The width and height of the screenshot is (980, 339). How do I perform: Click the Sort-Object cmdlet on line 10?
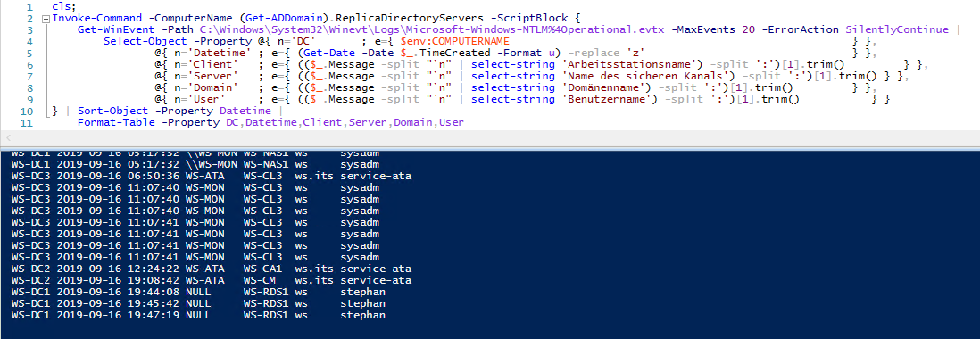point(113,112)
